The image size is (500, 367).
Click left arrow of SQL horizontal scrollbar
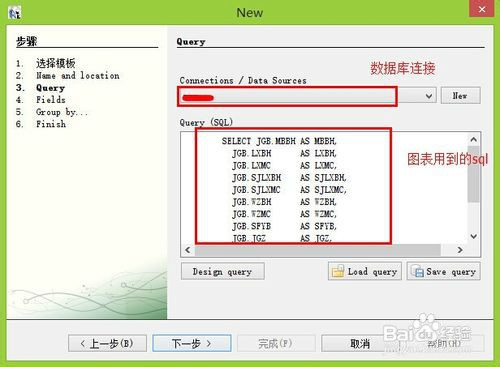pyautogui.click(x=188, y=250)
